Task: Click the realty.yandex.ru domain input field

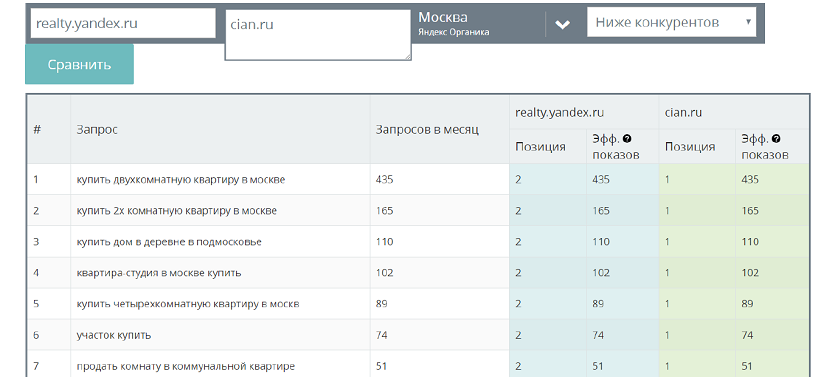Action: point(123,23)
